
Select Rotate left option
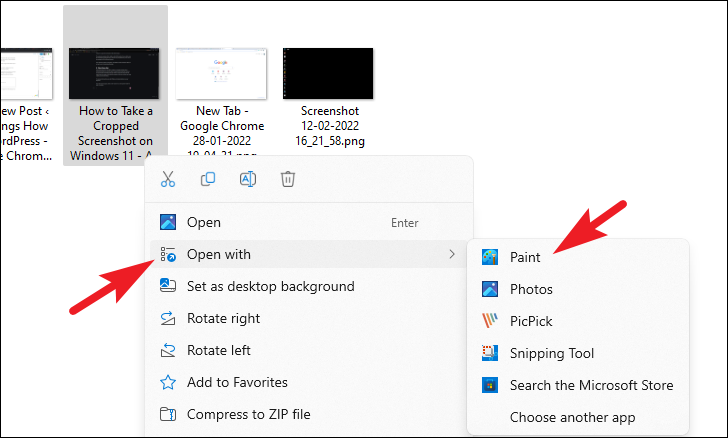coord(218,350)
